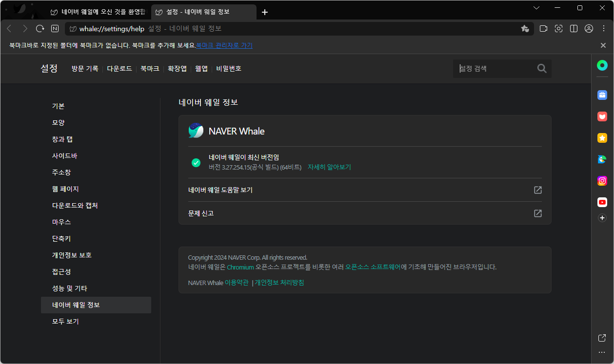Open the screen capture tool
614x364 pixels.
(558, 29)
